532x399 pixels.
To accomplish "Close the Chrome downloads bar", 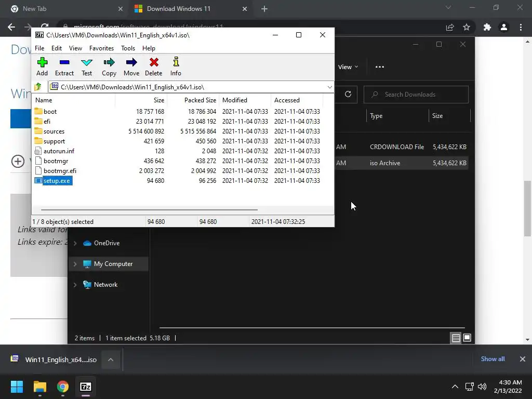I will tap(523, 359).
